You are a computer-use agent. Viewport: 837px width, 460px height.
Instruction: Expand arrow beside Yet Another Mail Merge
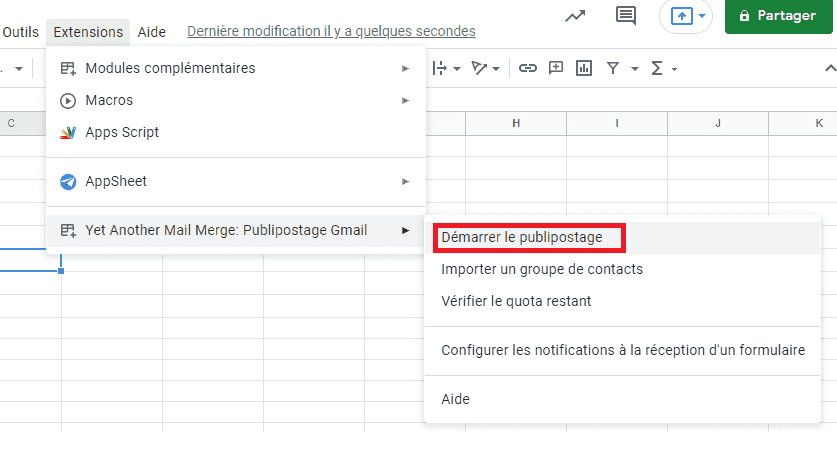tap(406, 231)
